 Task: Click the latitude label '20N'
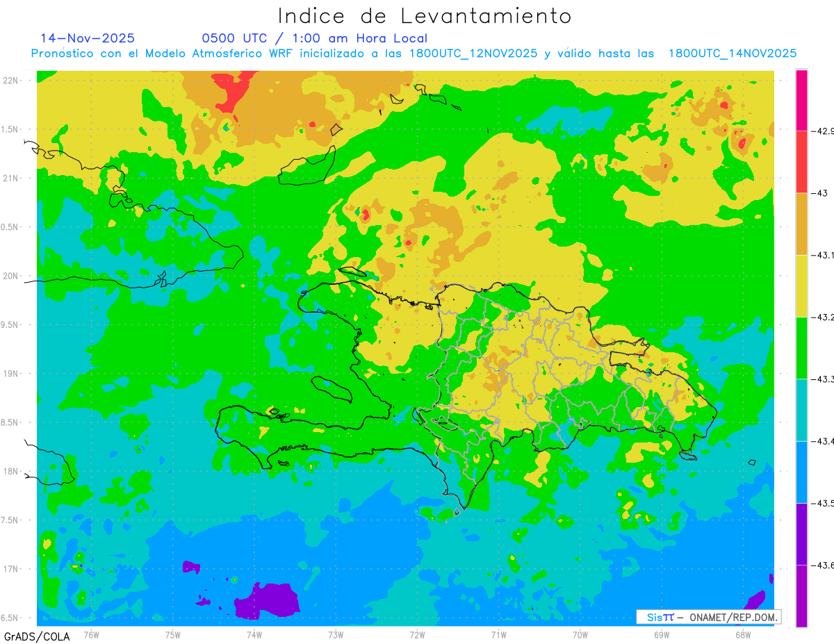(x=11, y=276)
